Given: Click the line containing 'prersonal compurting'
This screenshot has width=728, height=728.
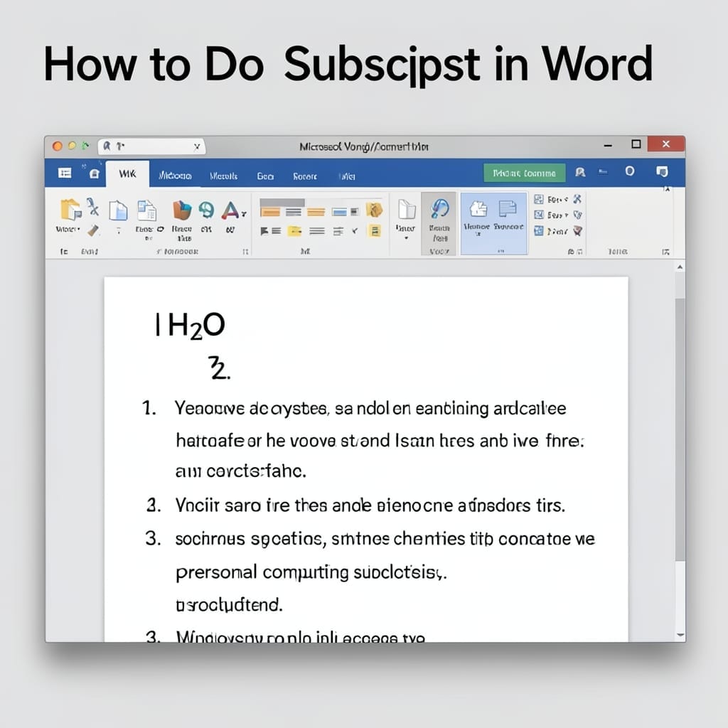Looking at the screenshot, I should pos(311,572).
